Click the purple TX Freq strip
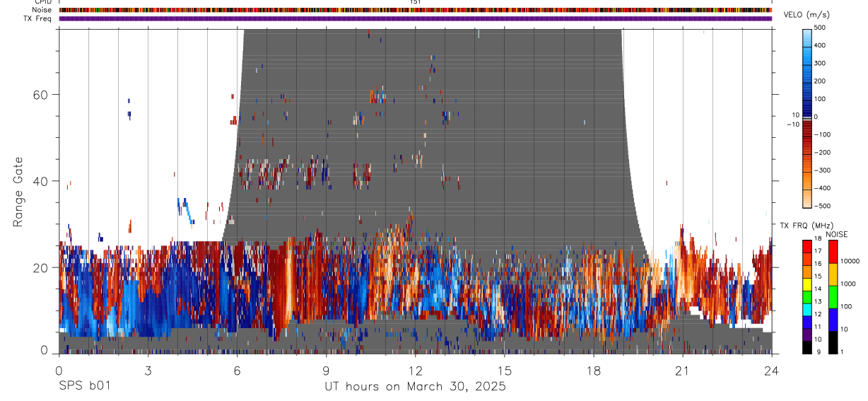 tap(415, 19)
